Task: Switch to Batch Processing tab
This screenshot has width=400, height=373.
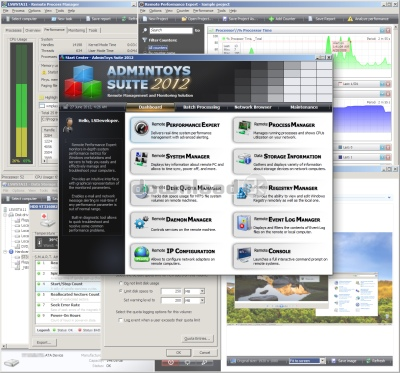Action: point(201,107)
